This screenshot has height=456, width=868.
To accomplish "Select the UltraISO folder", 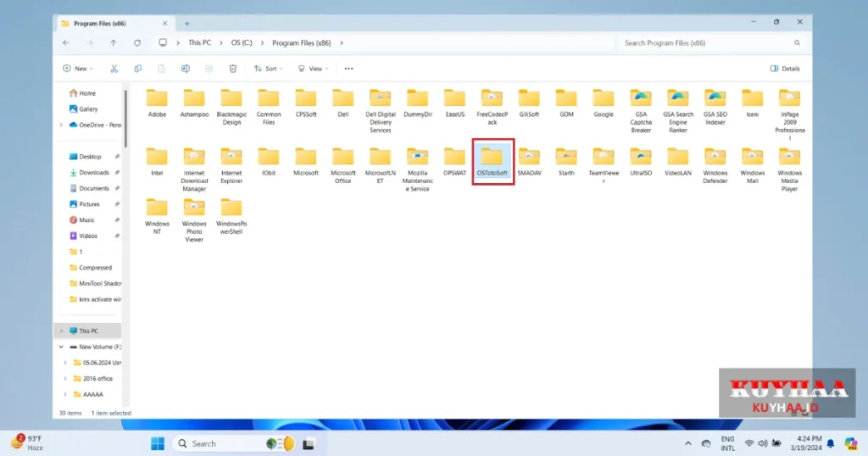I will (x=641, y=162).
